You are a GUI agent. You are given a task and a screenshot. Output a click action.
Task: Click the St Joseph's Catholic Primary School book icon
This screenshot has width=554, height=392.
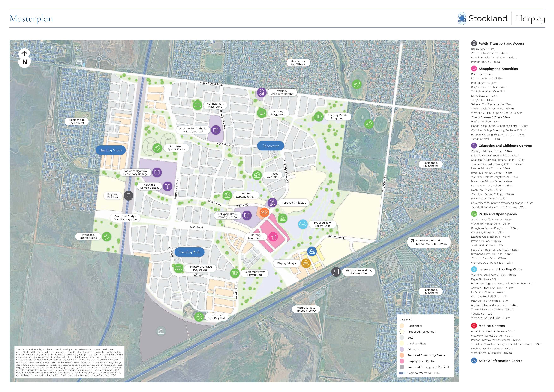pos(216,130)
